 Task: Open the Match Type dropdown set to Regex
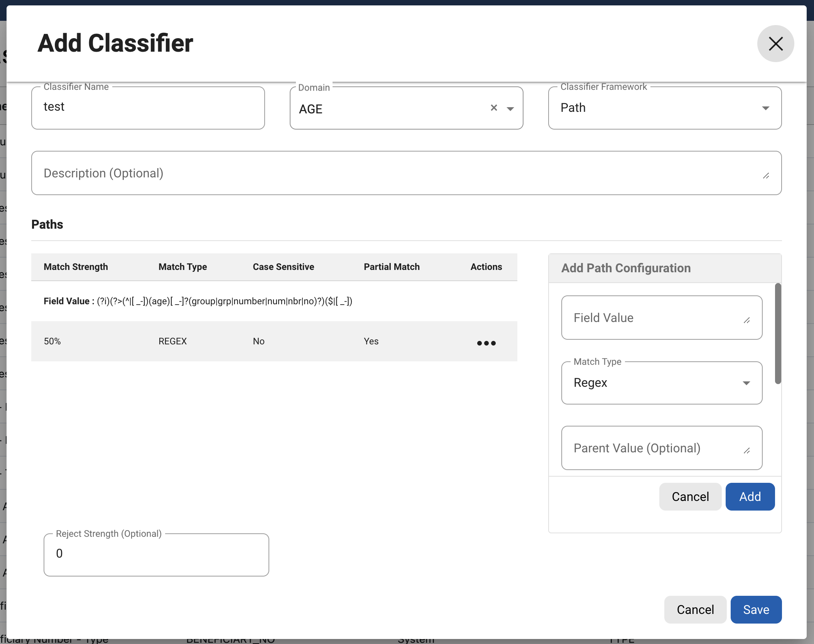[746, 383]
